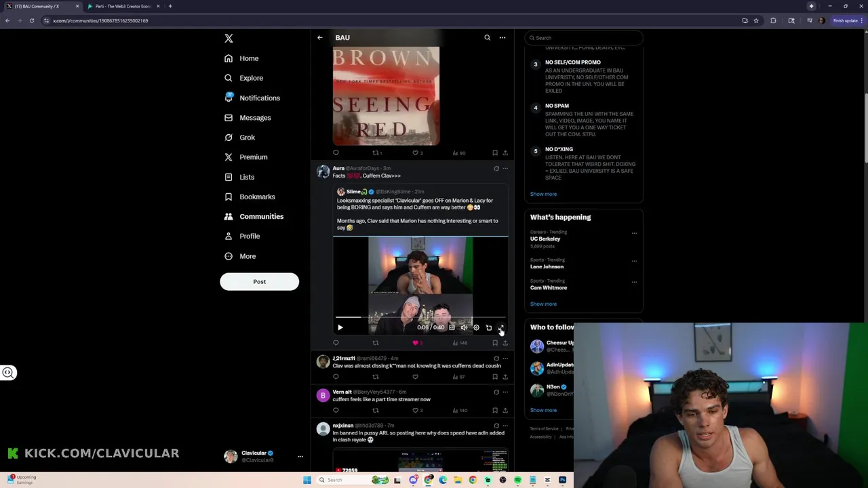Go to X Home in sidebar
This screenshot has height=488, width=868.
click(x=242, y=58)
